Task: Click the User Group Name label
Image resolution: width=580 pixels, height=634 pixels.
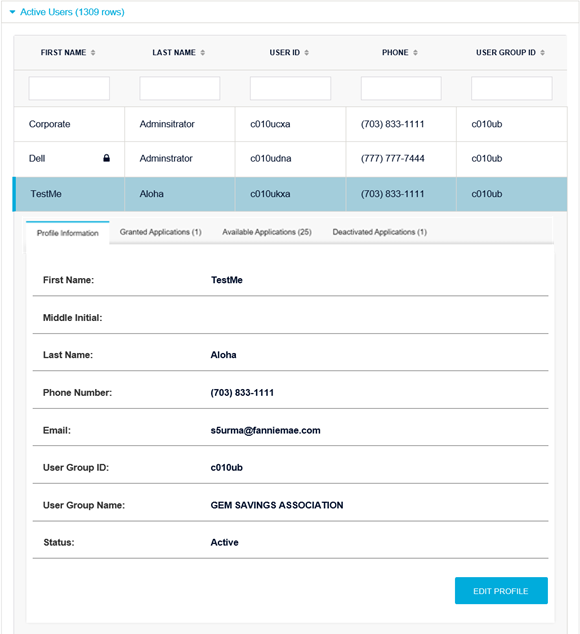Action: pyautogui.click(x=84, y=505)
